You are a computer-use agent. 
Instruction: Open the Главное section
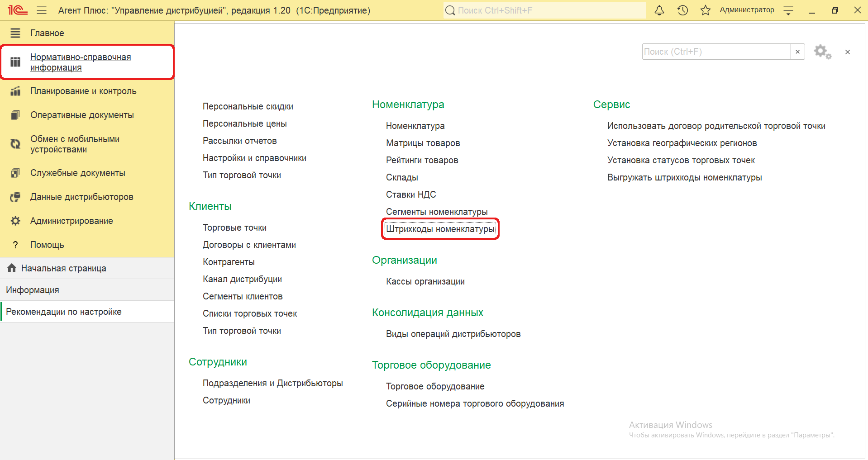point(47,33)
